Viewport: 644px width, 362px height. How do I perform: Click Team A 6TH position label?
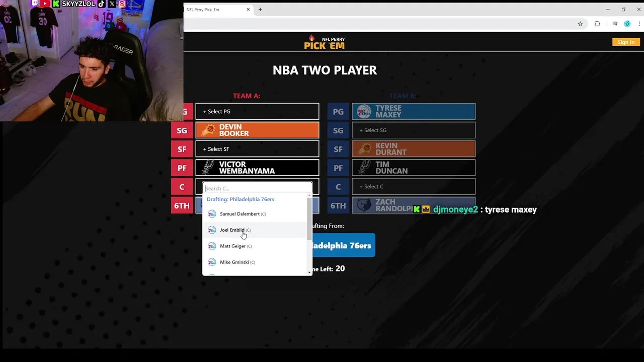[x=182, y=205]
